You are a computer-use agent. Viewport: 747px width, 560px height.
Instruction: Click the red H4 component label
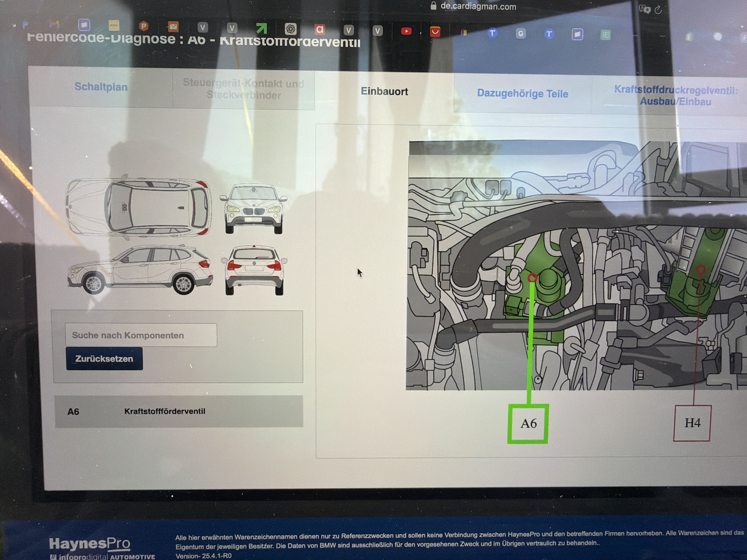pyautogui.click(x=692, y=423)
